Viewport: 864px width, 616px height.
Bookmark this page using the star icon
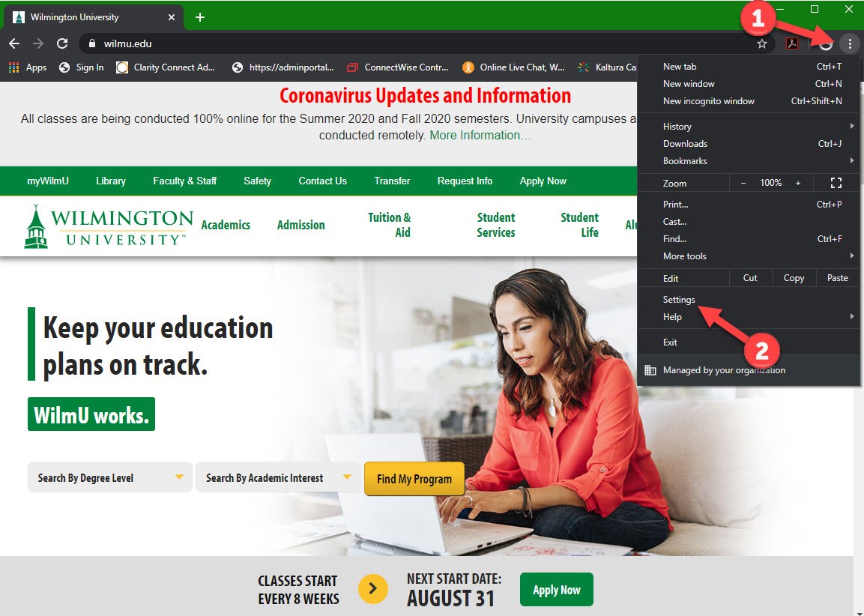[762, 43]
